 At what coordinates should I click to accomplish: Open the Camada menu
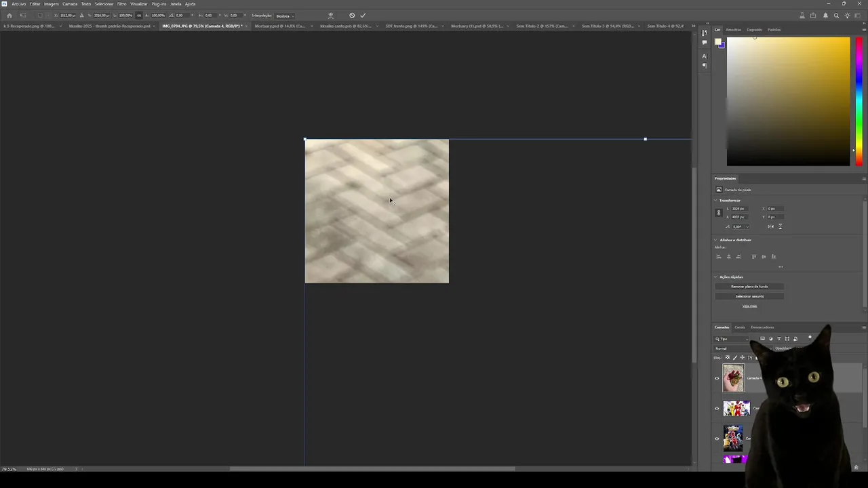pyautogui.click(x=70, y=4)
